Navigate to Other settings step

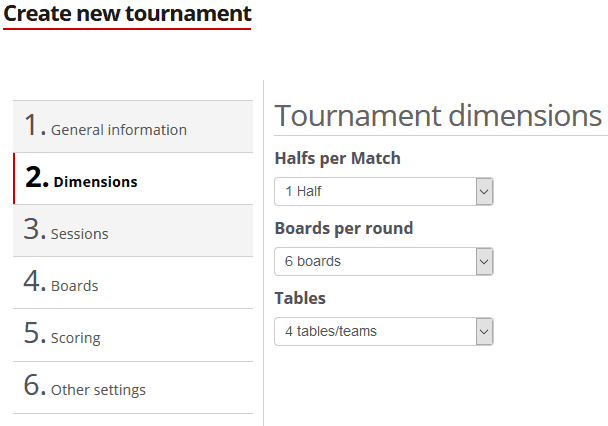[x=98, y=389]
